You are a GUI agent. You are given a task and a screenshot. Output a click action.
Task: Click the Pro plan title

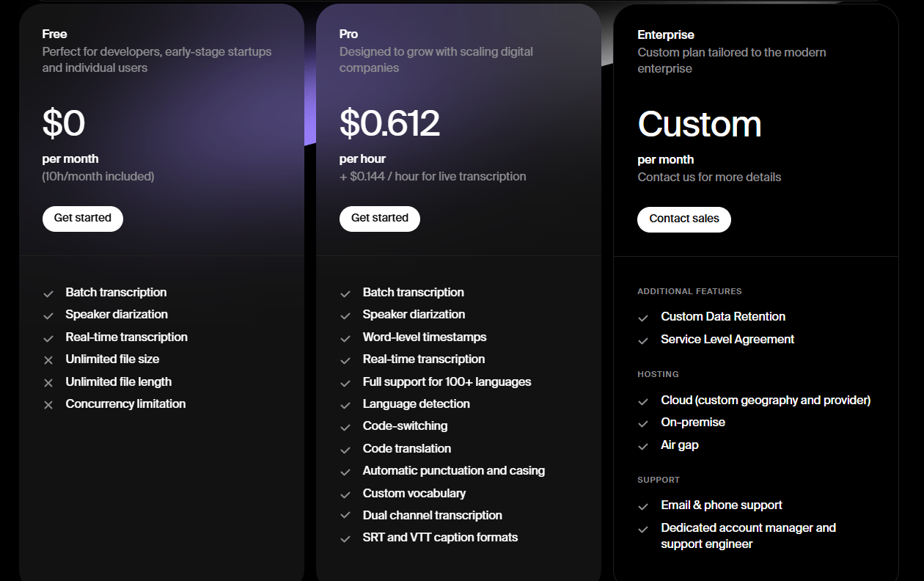coord(349,34)
